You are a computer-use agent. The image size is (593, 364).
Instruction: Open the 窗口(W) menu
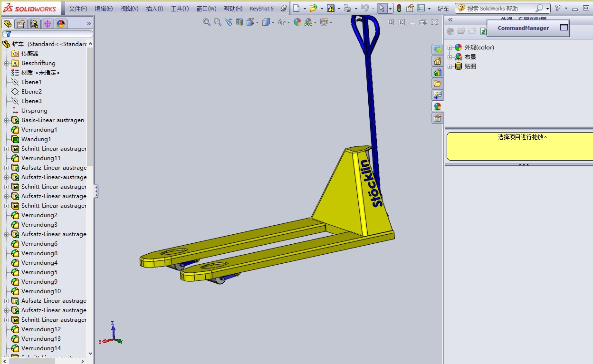[206, 9]
